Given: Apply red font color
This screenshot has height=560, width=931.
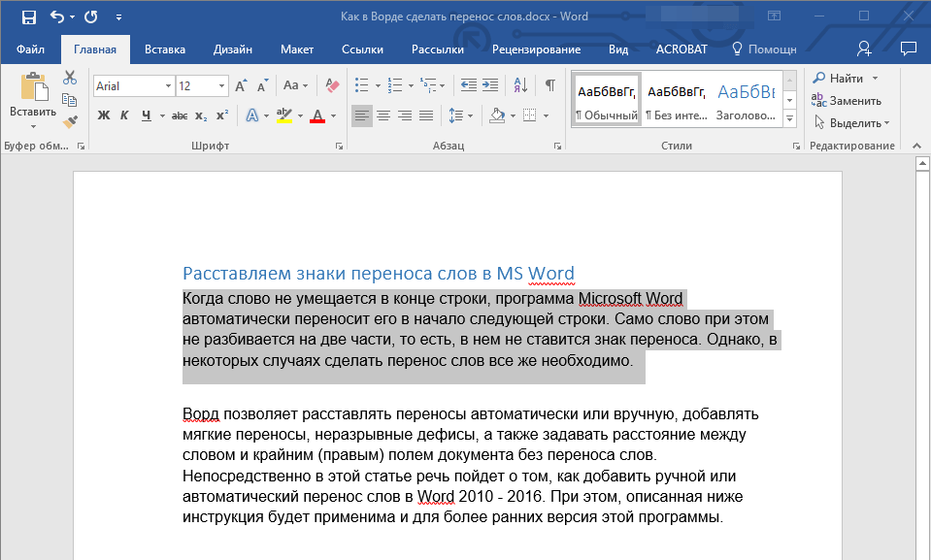Looking at the screenshot, I should [317, 115].
